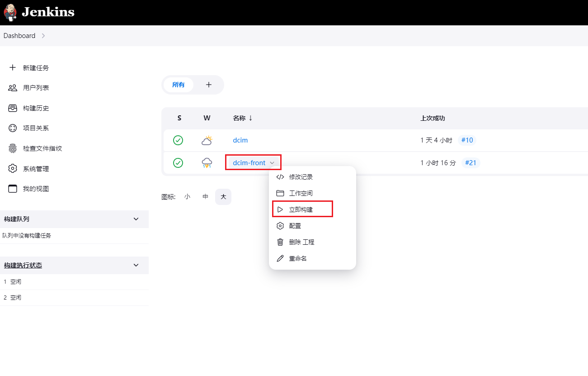Click the 1 天 4 小时 cell

coord(436,140)
